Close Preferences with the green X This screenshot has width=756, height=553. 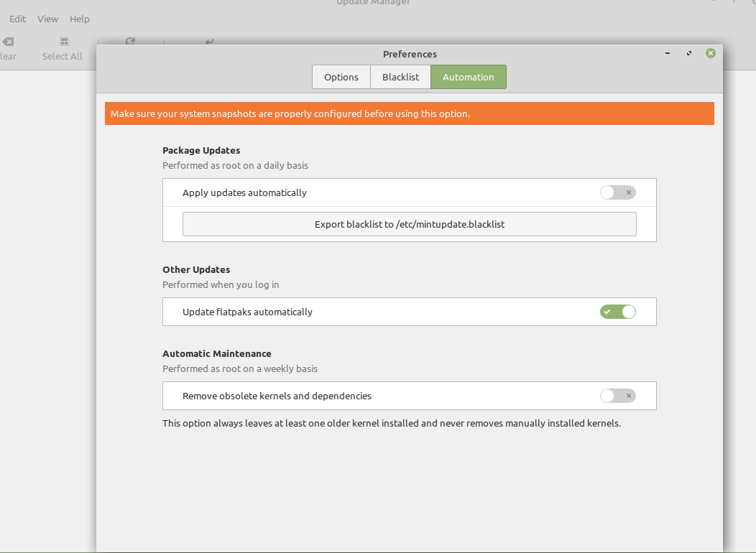tap(711, 53)
